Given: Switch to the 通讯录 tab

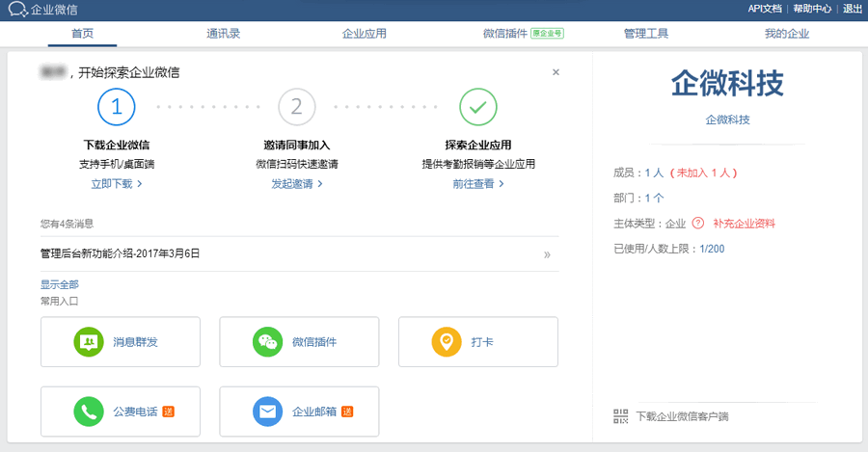Looking at the screenshot, I should [223, 34].
